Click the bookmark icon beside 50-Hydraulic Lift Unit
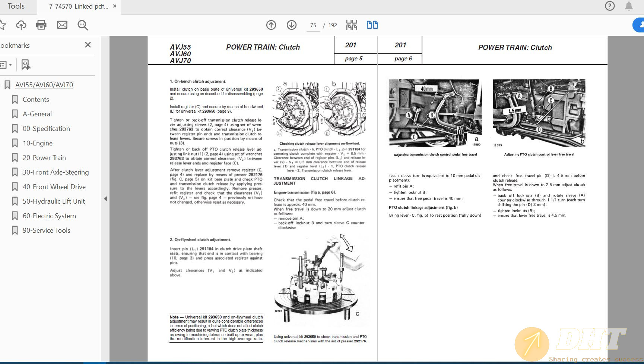The width and height of the screenshot is (644, 364). (15, 201)
